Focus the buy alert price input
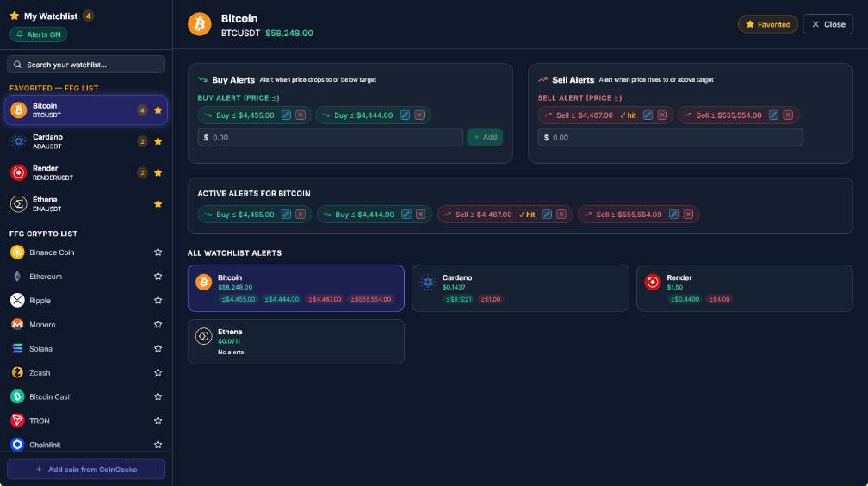This screenshot has width=868, height=486. (x=331, y=137)
